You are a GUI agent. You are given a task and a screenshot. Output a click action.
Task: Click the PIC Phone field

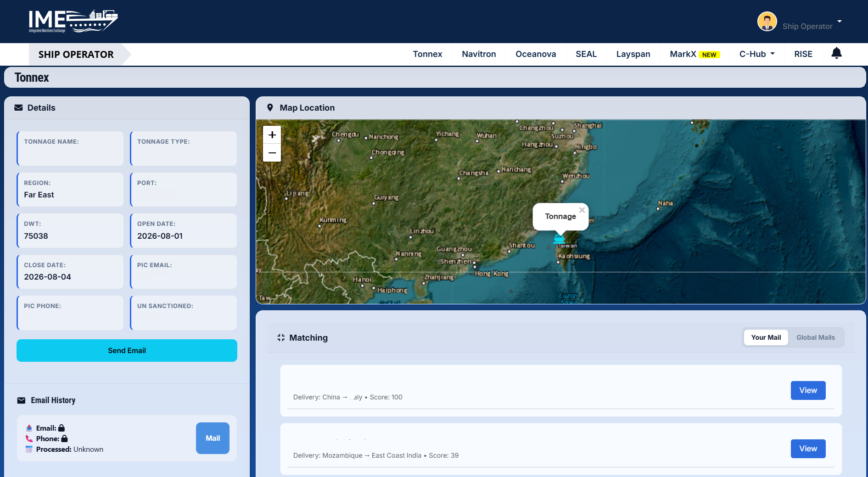coord(70,313)
